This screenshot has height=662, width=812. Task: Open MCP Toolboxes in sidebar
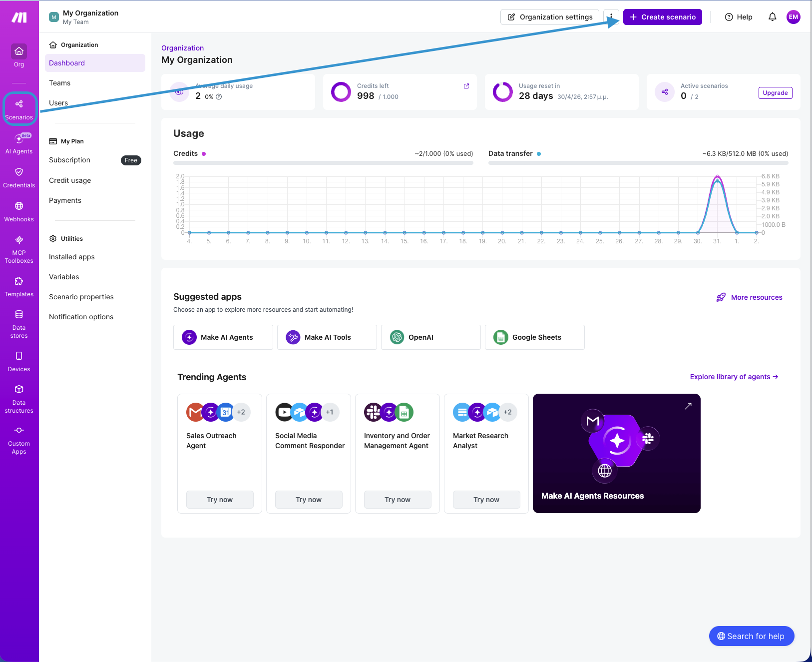(x=19, y=249)
